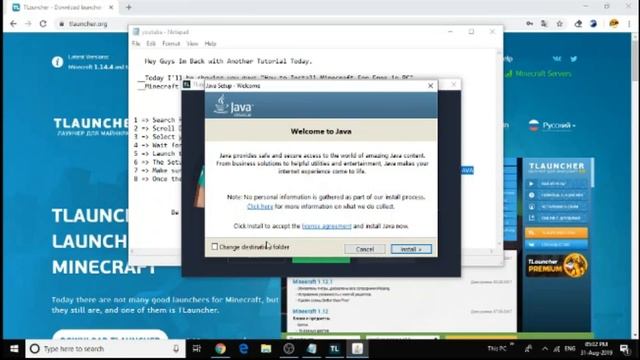This screenshot has height=360, width=640.
Task: Open Notepad View menu
Action: (x=192, y=44)
